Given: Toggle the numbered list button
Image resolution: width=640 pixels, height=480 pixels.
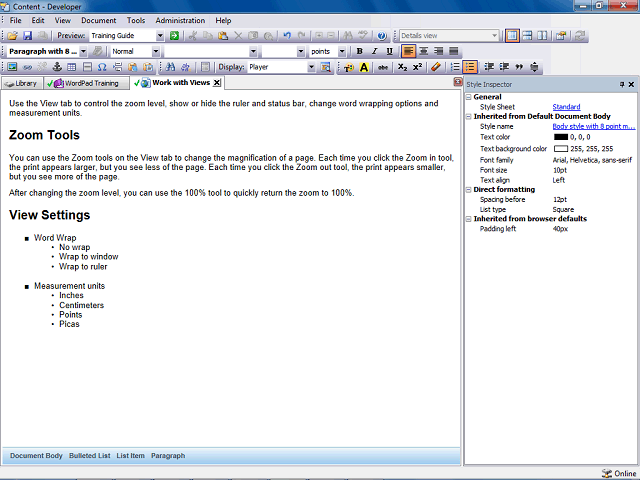Looking at the screenshot, I should tap(455, 67).
